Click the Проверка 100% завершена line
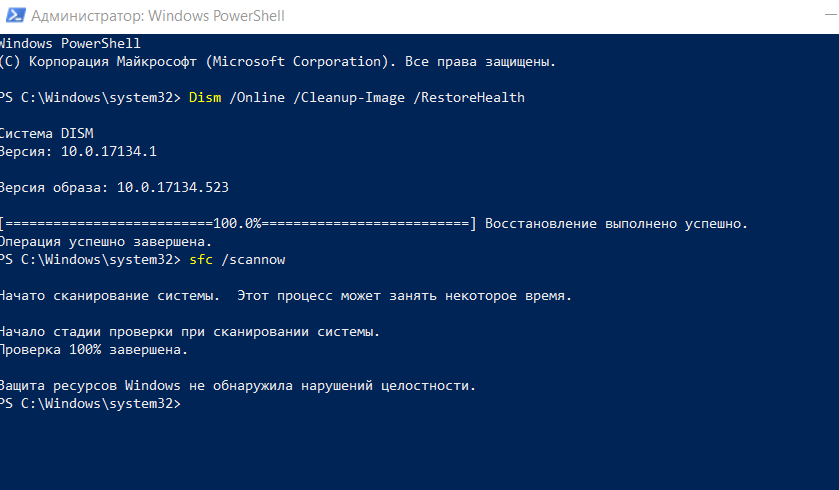The image size is (839, 490). coord(94,350)
